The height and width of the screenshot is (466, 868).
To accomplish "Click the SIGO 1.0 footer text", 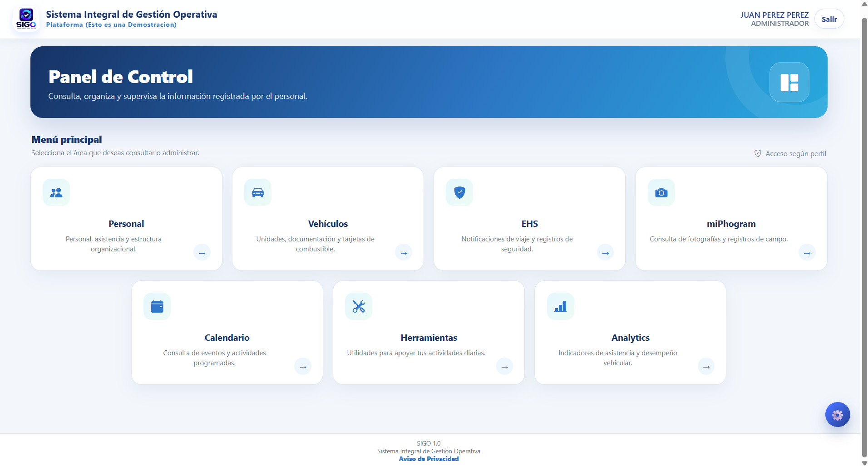I will [x=429, y=443].
